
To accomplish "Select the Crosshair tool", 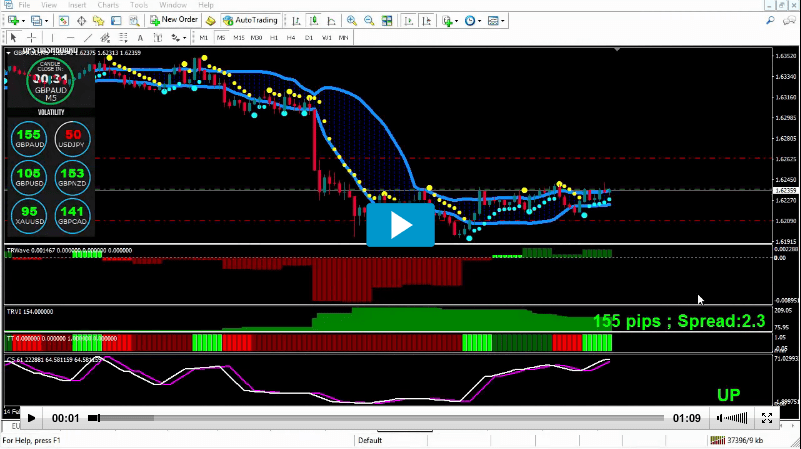I will (x=31, y=37).
